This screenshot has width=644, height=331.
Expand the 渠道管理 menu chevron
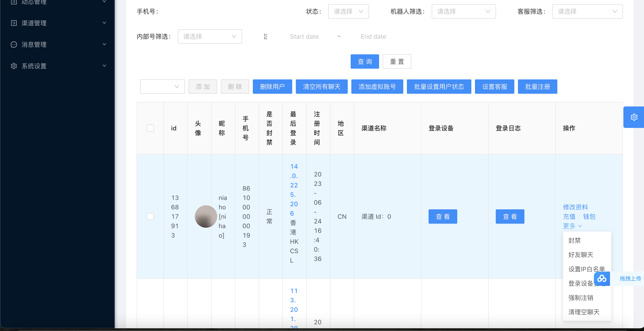(105, 23)
